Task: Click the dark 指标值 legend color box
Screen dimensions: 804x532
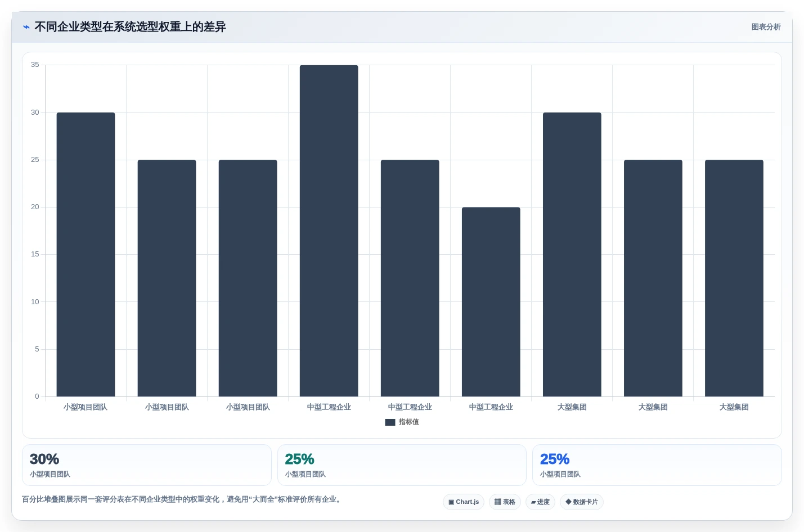Action: pyautogui.click(x=390, y=422)
